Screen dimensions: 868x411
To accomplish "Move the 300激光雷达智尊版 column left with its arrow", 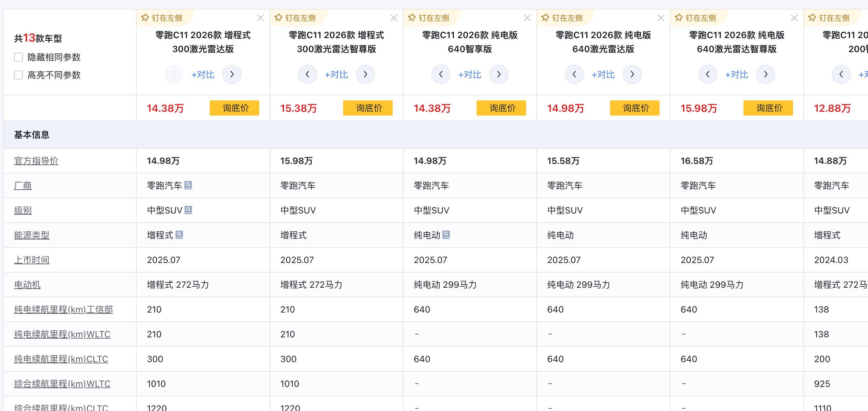I will coord(307,74).
